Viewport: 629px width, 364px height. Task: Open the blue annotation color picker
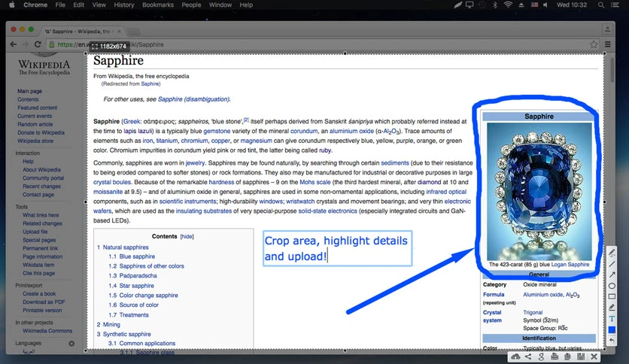[x=612, y=329]
